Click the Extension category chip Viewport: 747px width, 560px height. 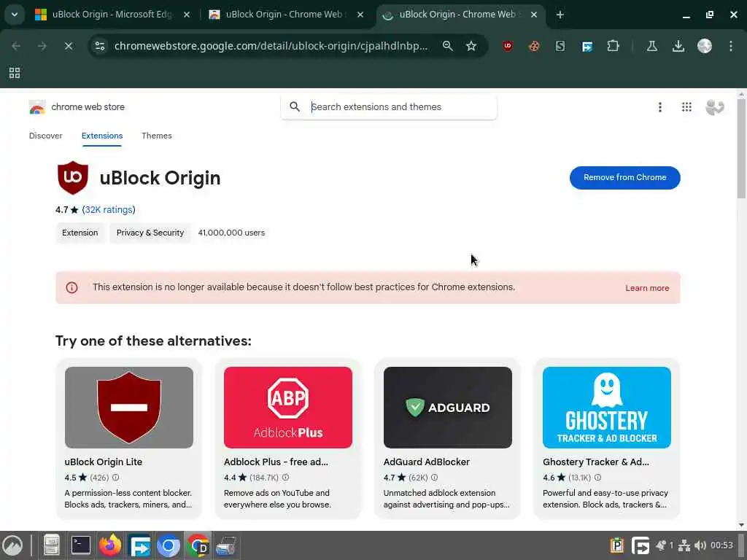click(80, 233)
